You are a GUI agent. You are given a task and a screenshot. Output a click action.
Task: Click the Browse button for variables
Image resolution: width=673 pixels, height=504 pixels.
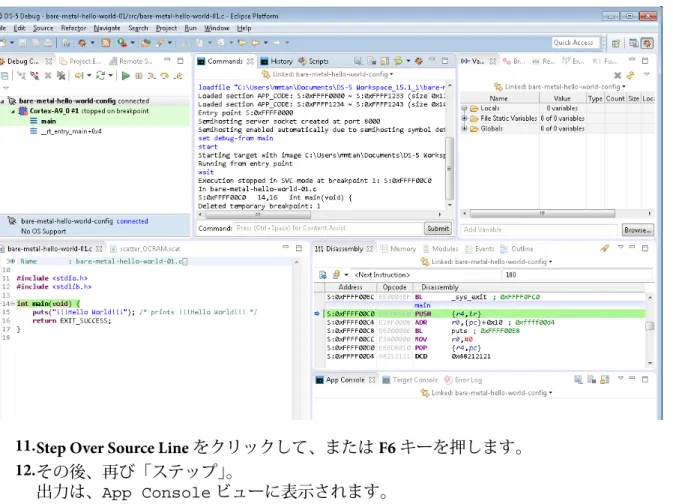tap(638, 230)
